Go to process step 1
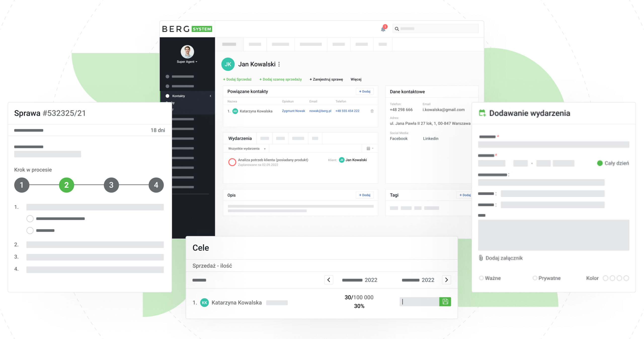Image resolution: width=644 pixels, height=339 pixels. tap(22, 185)
